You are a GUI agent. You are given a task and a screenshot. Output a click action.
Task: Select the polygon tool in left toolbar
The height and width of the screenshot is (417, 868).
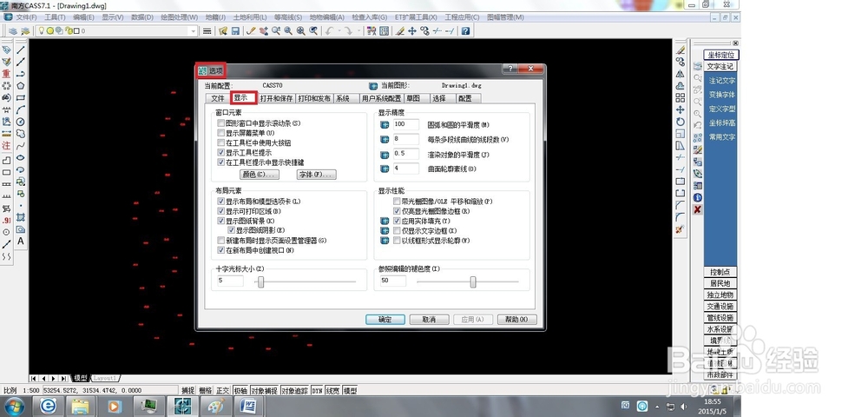coord(21,86)
